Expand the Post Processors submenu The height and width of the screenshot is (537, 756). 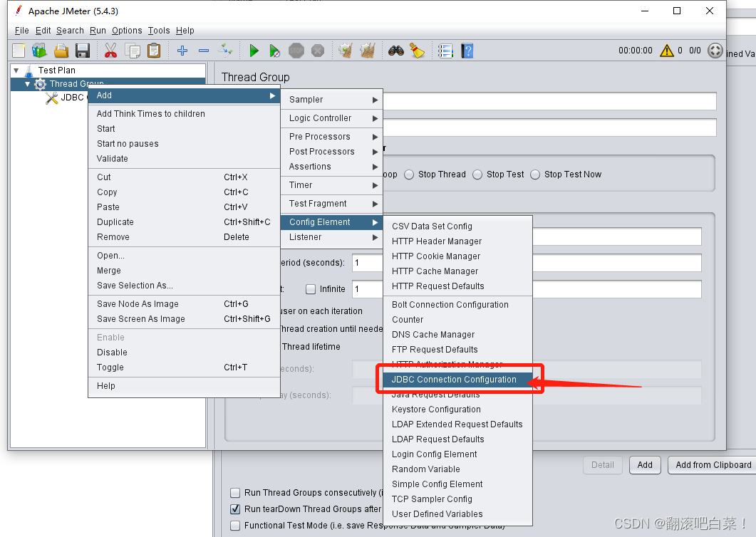[x=332, y=152]
